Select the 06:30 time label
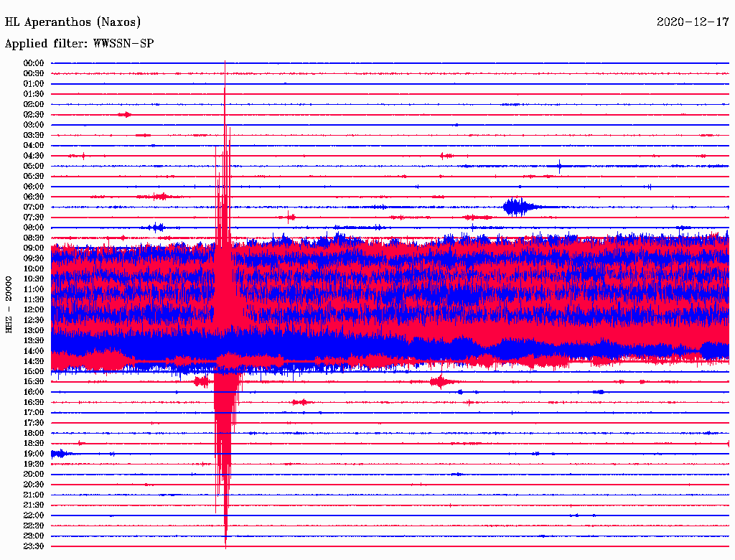The image size is (735, 560). coord(34,197)
